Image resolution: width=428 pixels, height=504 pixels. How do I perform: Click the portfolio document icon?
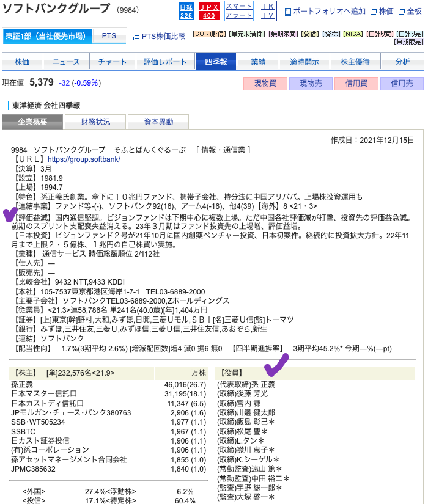click(288, 12)
